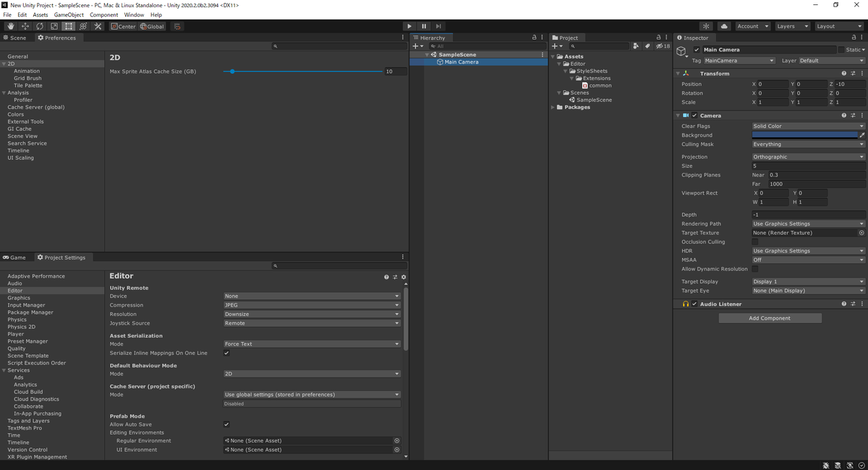Viewport: 868px width, 470px height.
Task: Open SampleScene options kebab in Hierarchy
Action: tap(542, 54)
